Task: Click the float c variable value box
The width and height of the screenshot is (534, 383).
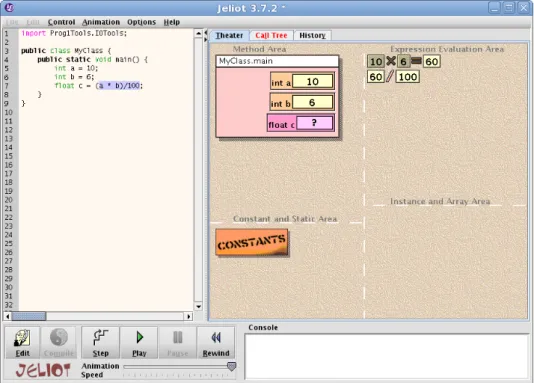Action: [314, 123]
